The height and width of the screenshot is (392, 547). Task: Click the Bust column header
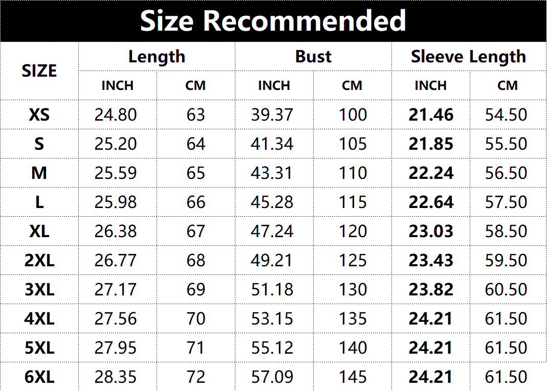click(x=313, y=56)
